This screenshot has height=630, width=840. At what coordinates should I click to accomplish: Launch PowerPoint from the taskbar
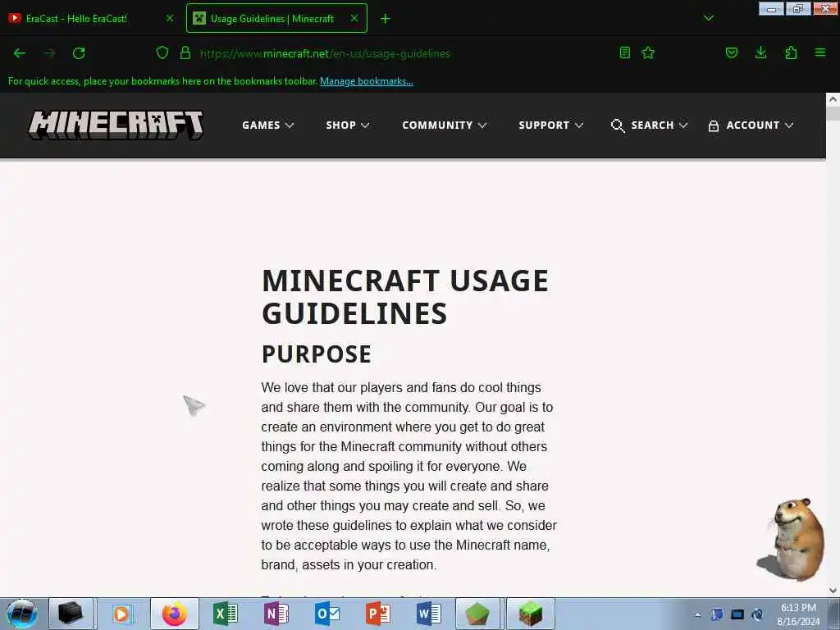pos(377,614)
